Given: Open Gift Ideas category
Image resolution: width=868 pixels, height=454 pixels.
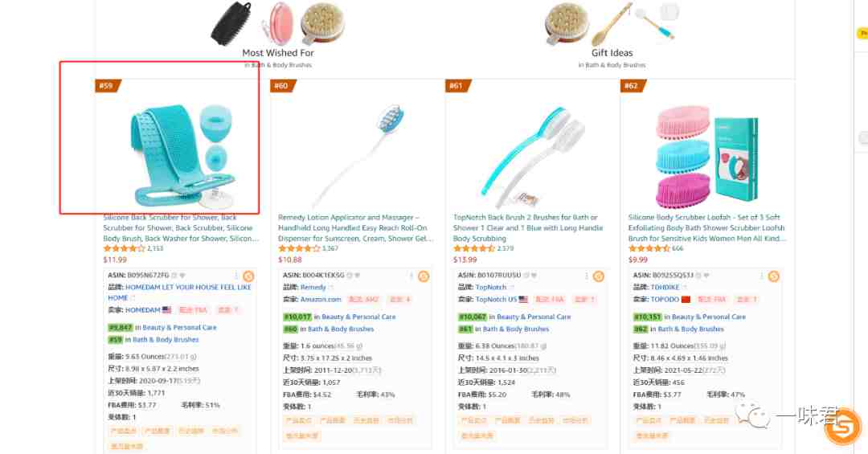Looking at the screenshot, I should [x=612, y=53].
